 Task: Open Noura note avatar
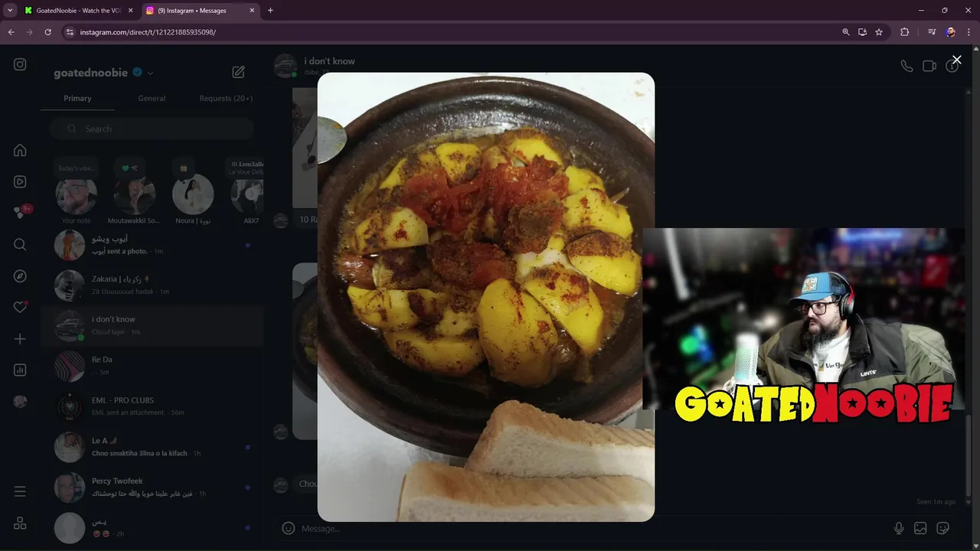tap(193, 194)
